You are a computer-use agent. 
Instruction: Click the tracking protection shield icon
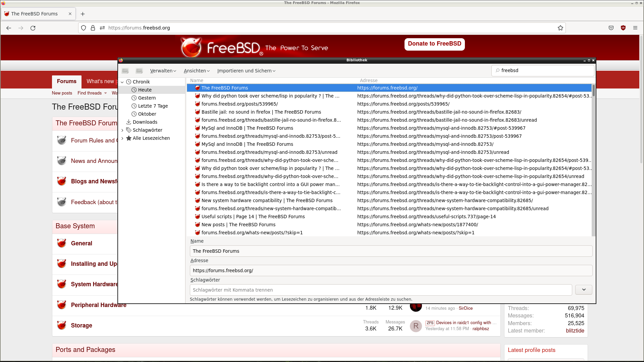click(x=84, y=28)
